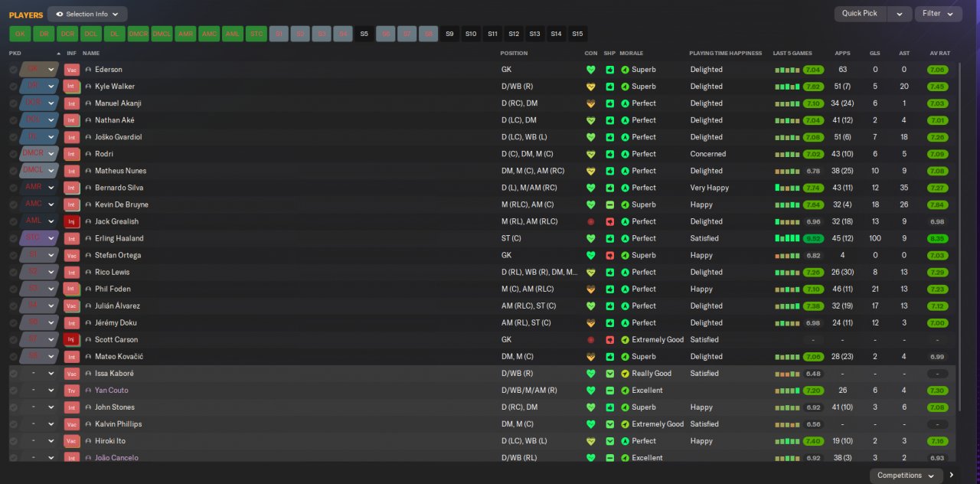This screenshot has width=980, height=484.
Task: Click Jérémy Doku's condition heart icon
Action: [x=590, y=322]
